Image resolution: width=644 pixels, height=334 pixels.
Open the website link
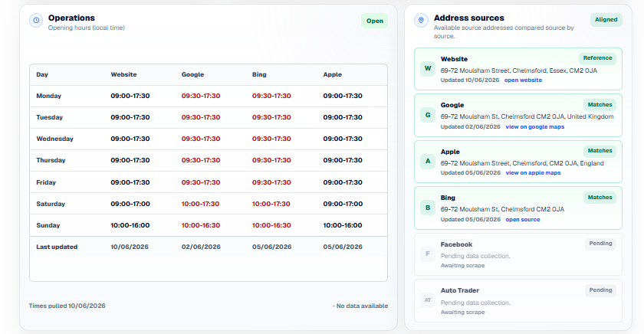[523, 80]
